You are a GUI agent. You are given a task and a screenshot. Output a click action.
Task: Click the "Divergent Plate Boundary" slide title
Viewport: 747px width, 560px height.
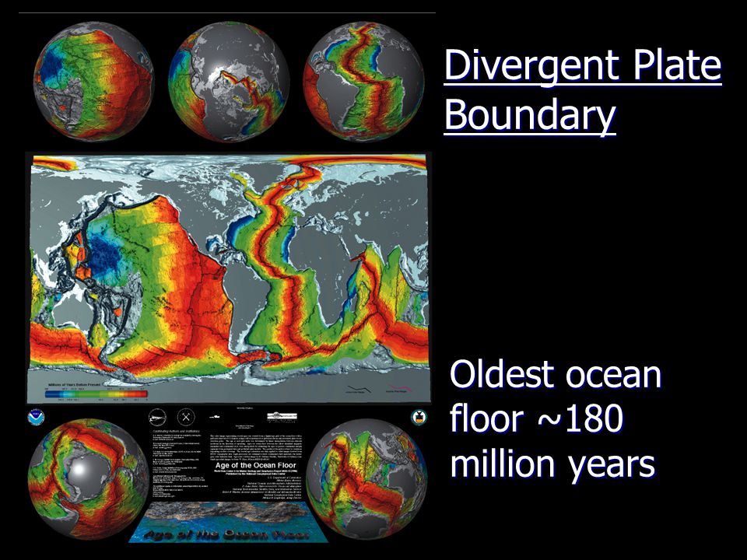click(x=582, y=90)
